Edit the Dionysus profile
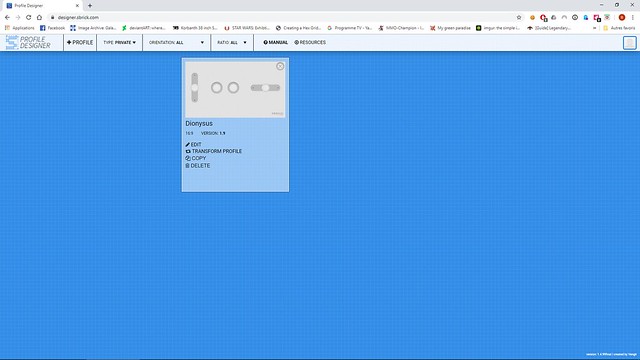The width and height of the screenshot is (640, 360). [193, 144]
